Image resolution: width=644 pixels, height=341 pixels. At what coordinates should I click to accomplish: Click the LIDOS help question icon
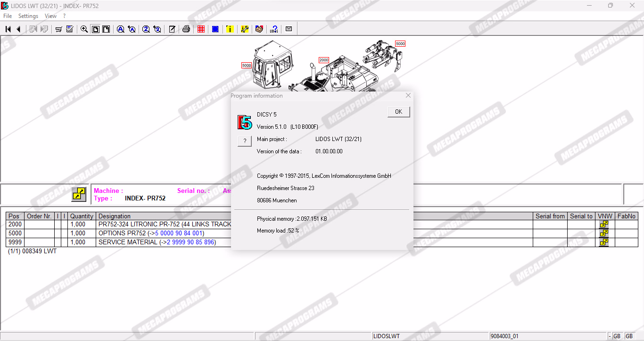click(274, 29)
